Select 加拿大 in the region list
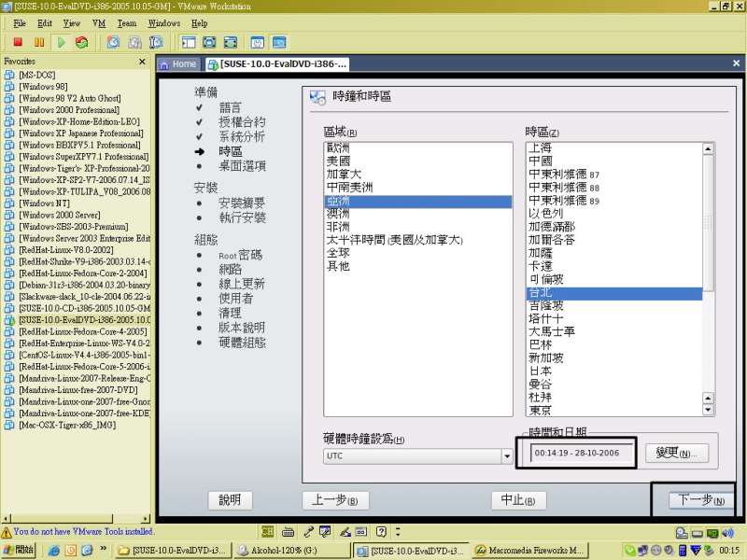Screen dimensions: 747x560 (417, 175)
